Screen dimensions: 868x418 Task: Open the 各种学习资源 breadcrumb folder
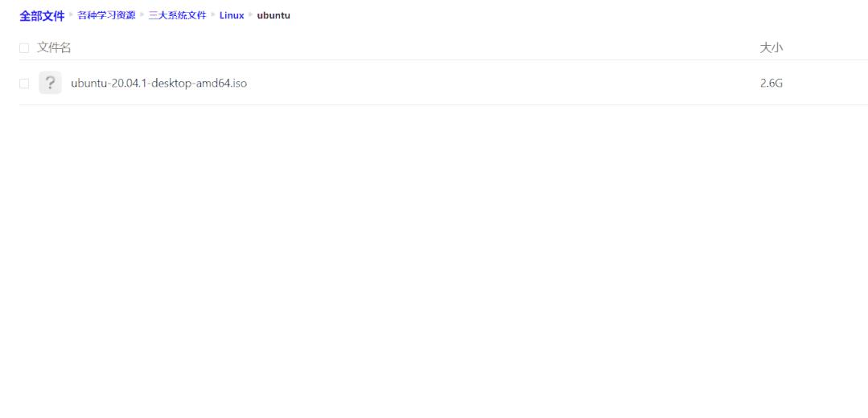(106, 15)
